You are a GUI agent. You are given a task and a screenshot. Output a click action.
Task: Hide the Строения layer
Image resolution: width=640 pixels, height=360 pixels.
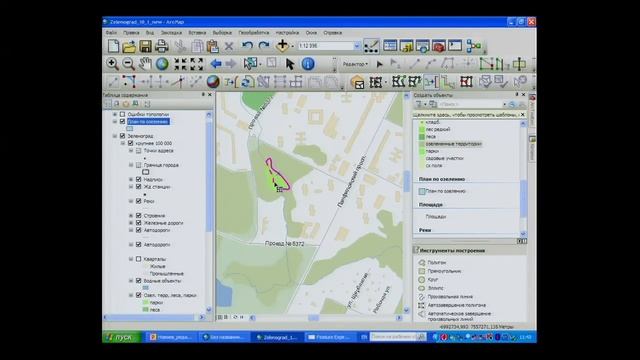139,216
